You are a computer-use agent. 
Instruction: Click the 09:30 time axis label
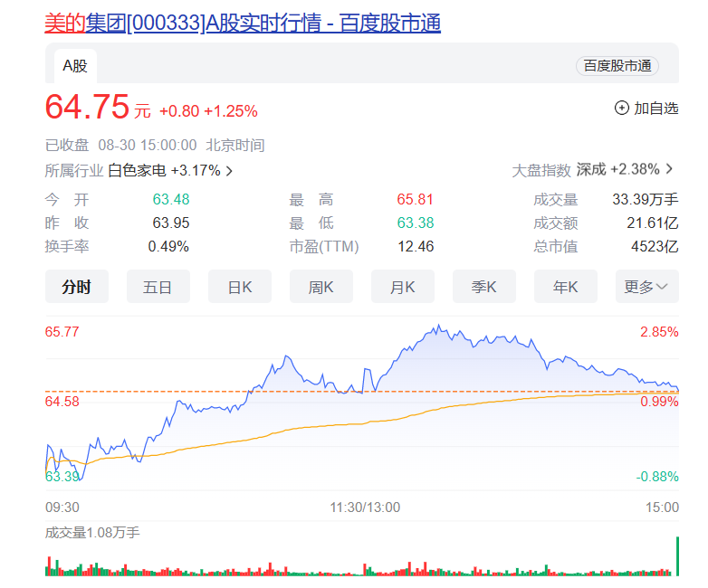tap(62, 507)
